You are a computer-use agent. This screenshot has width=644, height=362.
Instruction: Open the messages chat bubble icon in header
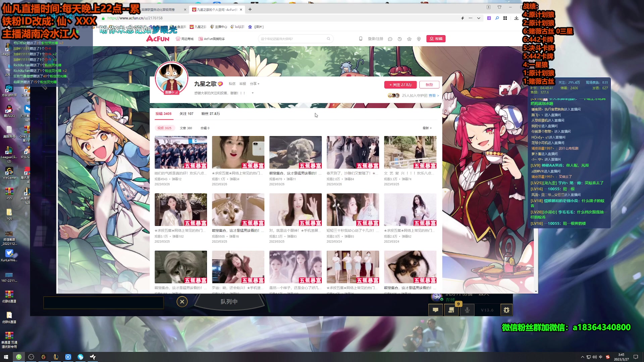pyautogui.click(x=390, y=39)
